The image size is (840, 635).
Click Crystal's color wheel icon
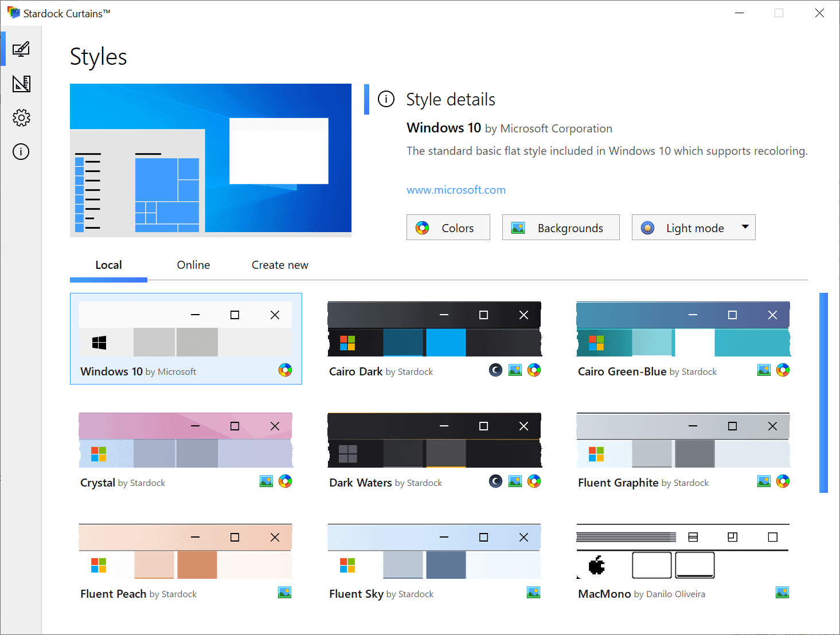point(285,481)
